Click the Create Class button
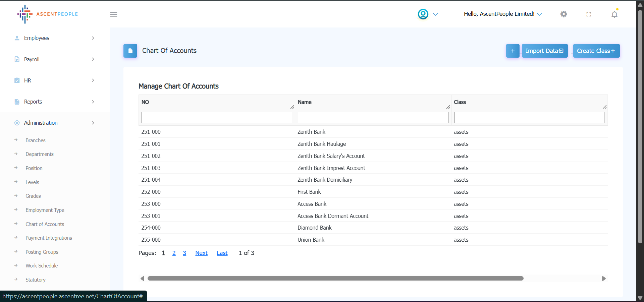The image size is (644, 302). pos(596,51)
